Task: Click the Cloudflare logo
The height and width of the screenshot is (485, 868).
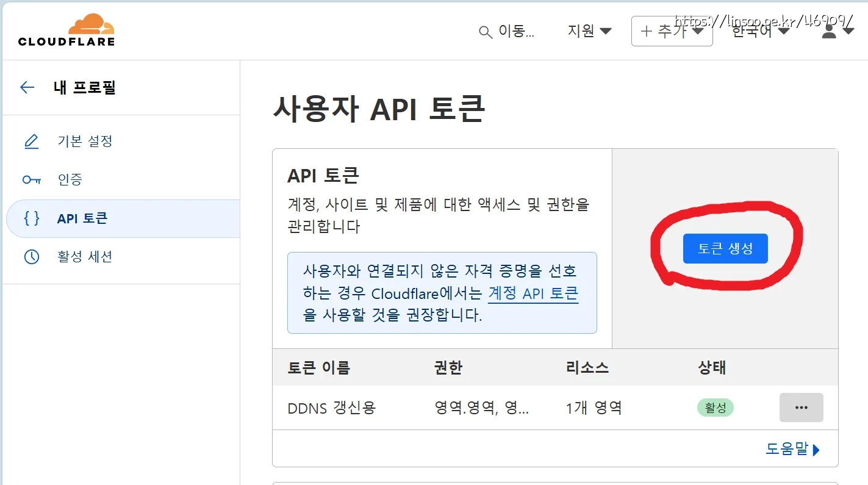Action: [x=66, y=30]
